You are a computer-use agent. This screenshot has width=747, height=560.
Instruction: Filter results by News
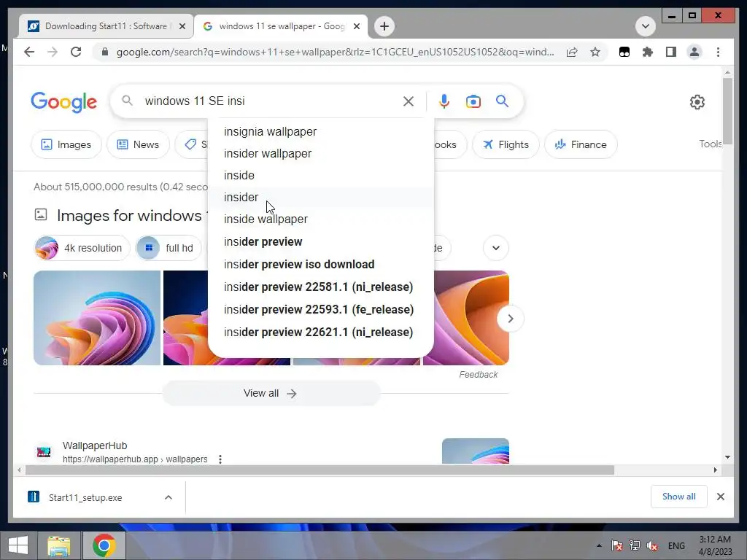click(138, 144)
